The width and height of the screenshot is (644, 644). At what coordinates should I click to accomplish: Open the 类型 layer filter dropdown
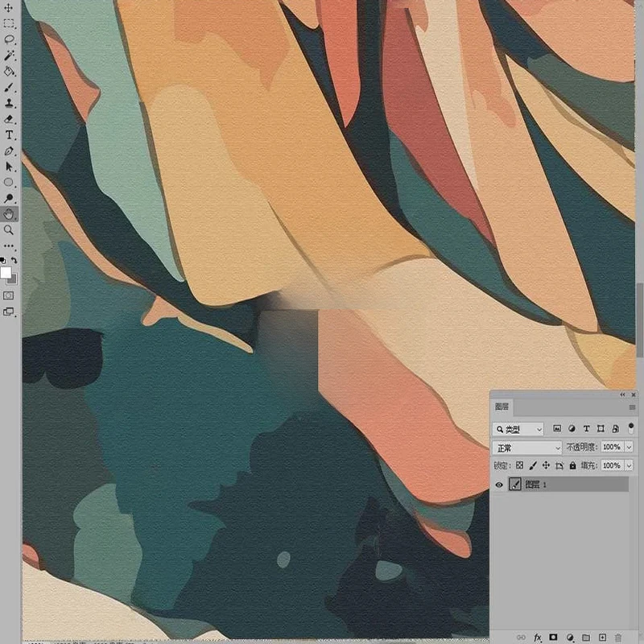click(518, 429)
